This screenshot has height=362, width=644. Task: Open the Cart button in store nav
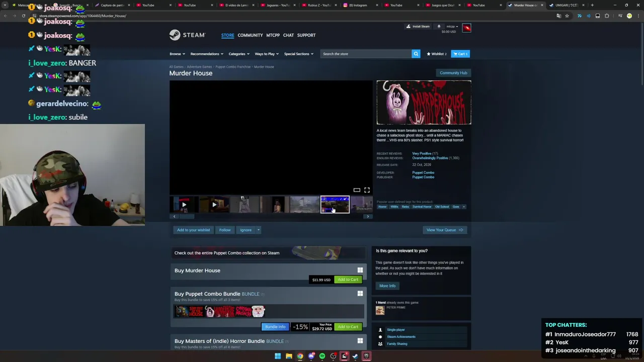[460, 54]
